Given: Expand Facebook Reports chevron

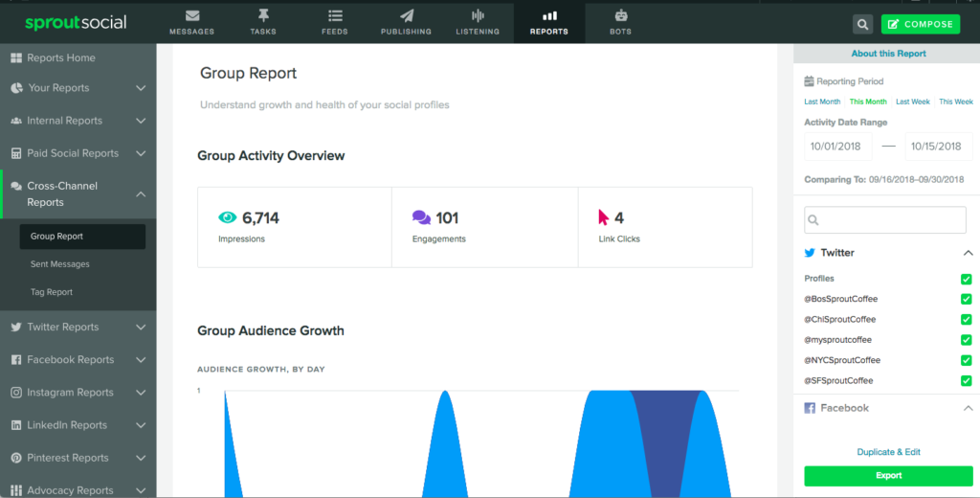Looking at the screenshot, I should tap(141, 360).
